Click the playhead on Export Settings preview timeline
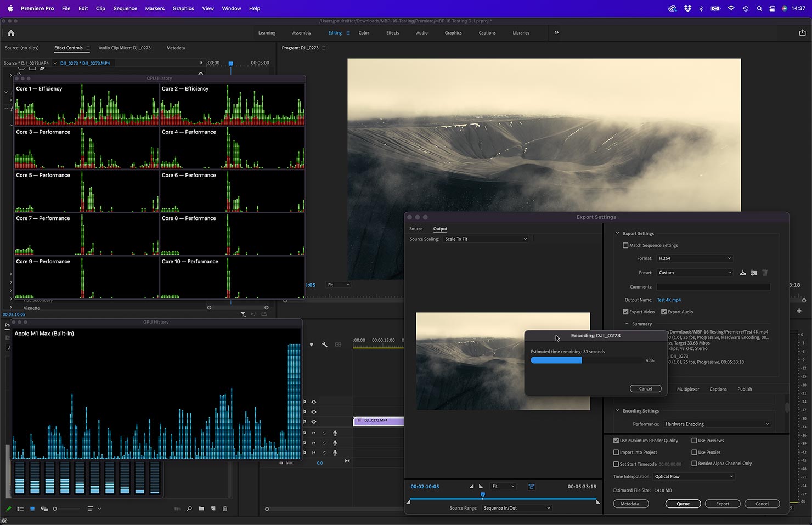Screen dimensions: 812x525 coord(483,495)
